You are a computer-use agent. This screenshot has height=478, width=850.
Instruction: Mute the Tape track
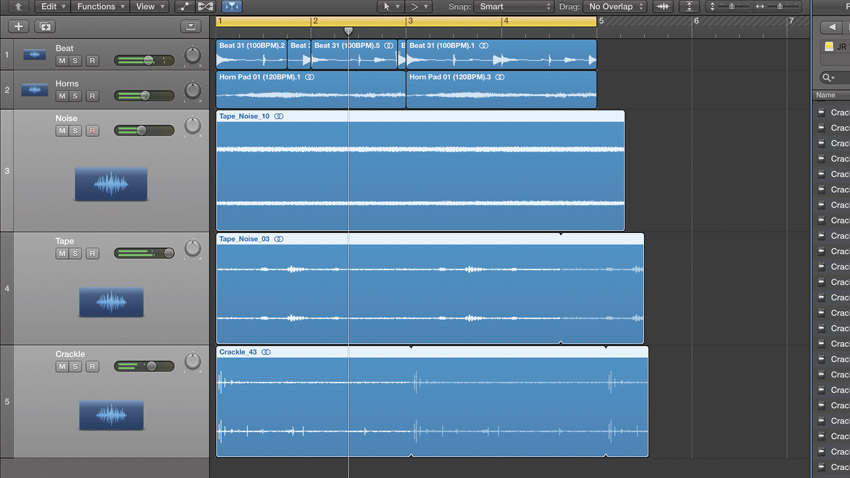(x=62, y=253)
